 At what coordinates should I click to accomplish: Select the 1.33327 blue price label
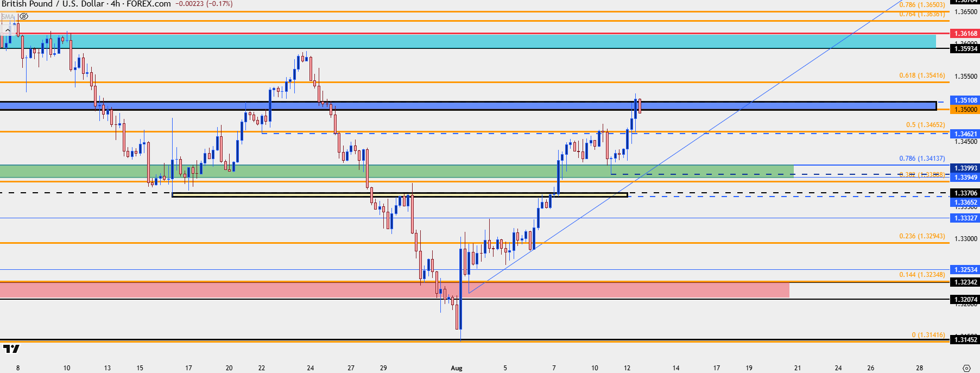tap(965, 218)
